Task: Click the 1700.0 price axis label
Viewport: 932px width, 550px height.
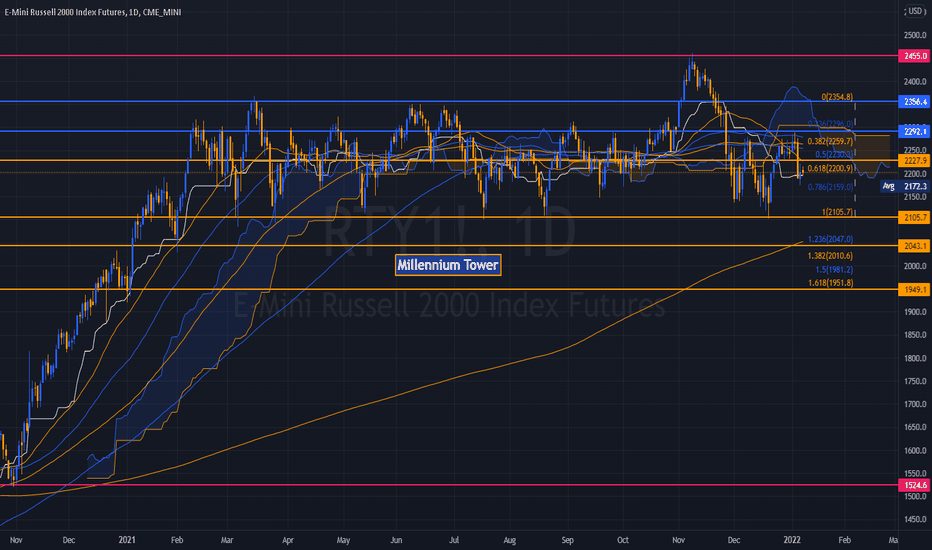Action: coord(915,404)
